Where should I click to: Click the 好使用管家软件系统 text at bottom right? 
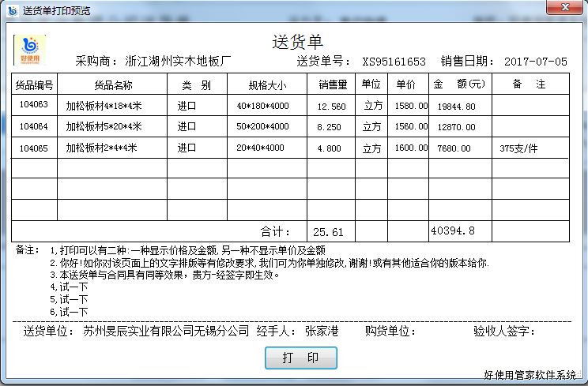tap(530, 375)
